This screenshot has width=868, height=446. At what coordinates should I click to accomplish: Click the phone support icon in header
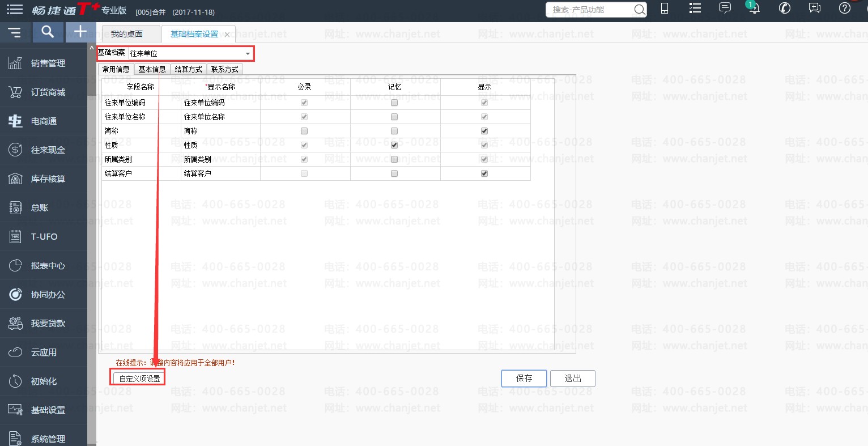pos(785,9)
